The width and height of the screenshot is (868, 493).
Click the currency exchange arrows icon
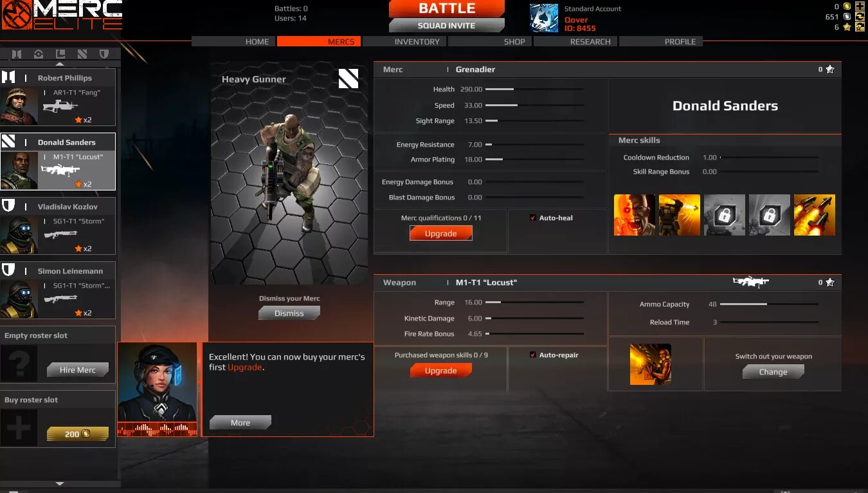[x=860, y=17]
